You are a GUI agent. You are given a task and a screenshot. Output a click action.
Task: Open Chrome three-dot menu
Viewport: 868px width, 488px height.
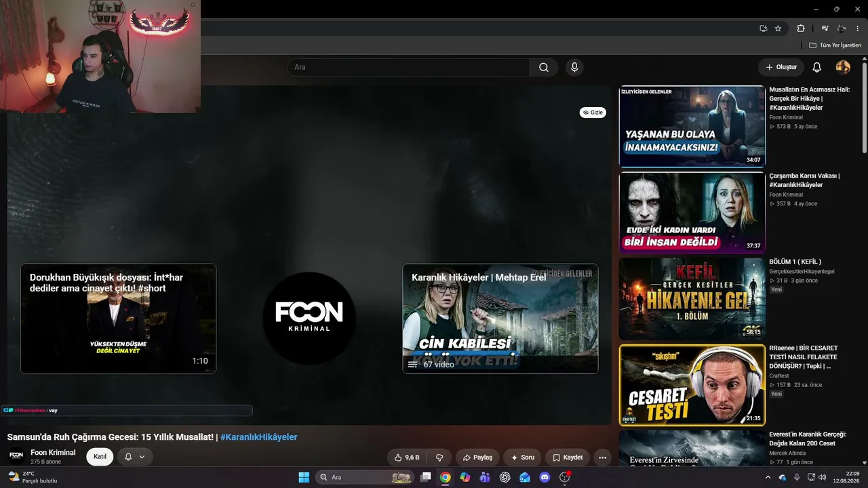point(857,28)
